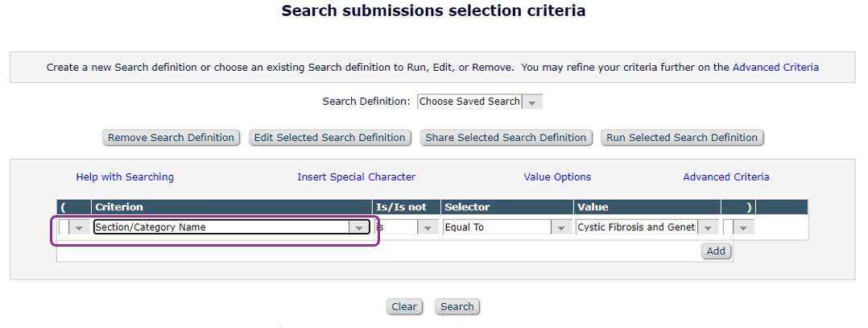Expand the Section/Category Name criterion dropdown
The height and width of the screenshot is (328, 868).
click(231, 227)
